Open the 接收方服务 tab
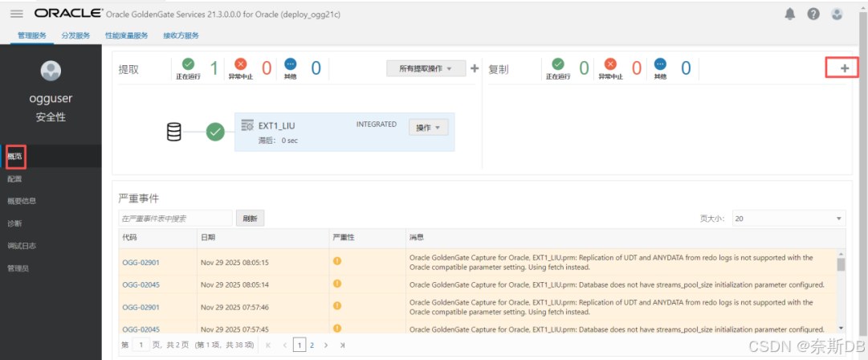Image resolution: width=868 pixels, height=360 pixels. [x=181, y=35]
